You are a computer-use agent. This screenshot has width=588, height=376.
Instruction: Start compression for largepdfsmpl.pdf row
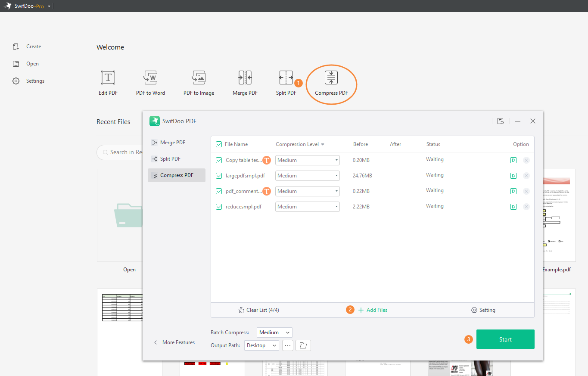[513, 176]
